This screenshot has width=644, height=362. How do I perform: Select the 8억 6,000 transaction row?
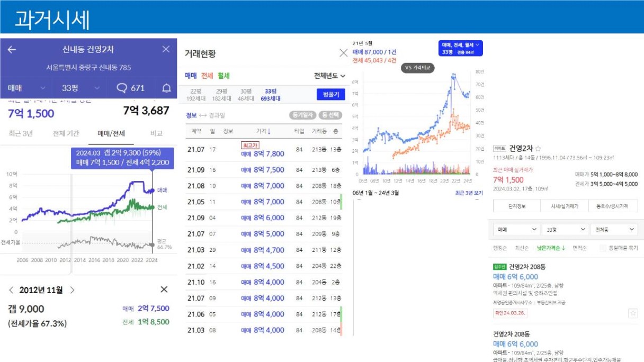tap(264, 218)
